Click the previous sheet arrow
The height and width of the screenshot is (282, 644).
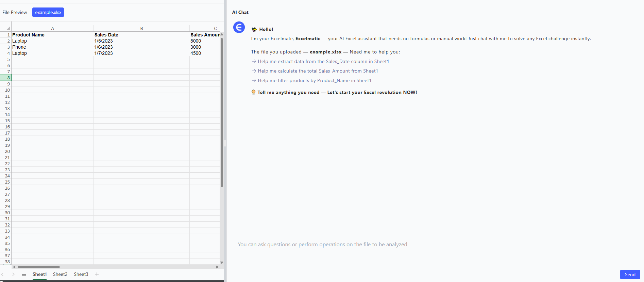[x=3, y=274]
